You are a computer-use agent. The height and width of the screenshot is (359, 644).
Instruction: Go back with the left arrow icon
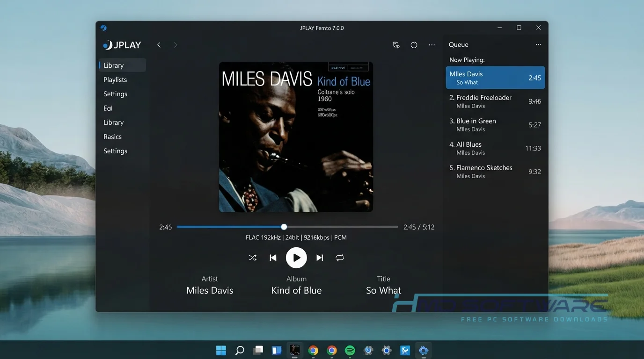159,45
